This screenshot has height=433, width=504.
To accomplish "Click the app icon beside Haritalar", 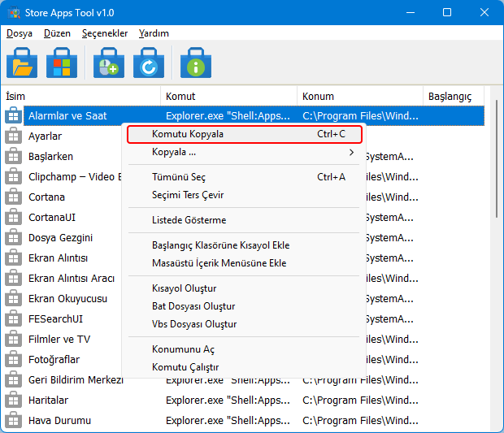I will click(13, 400).
